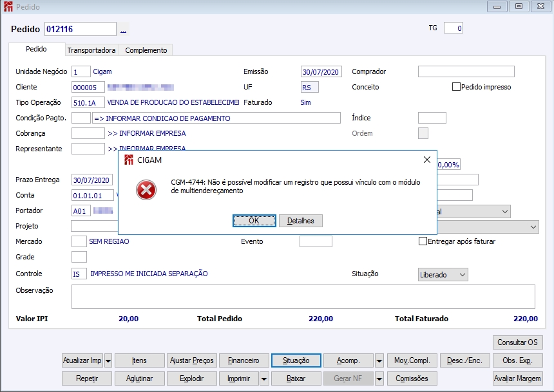
Task: Close the CIGAM error dialog with X
Action: coord(426,160)
